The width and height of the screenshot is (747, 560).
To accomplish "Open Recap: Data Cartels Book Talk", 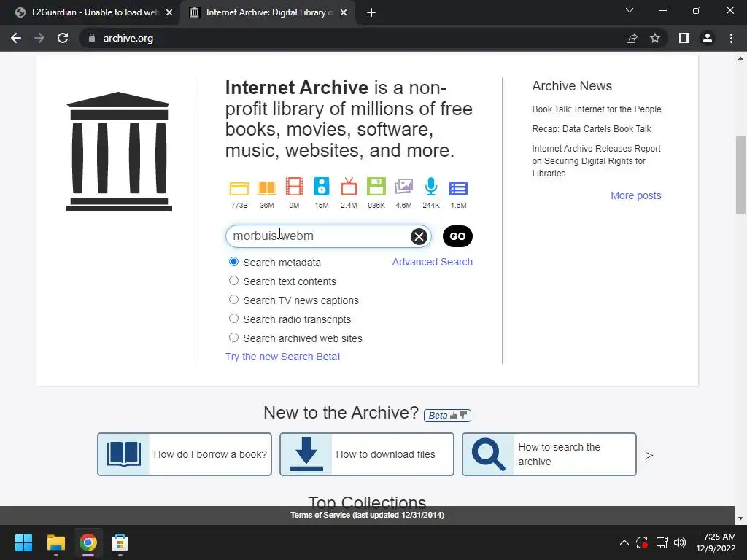I will tap(591, 129).
